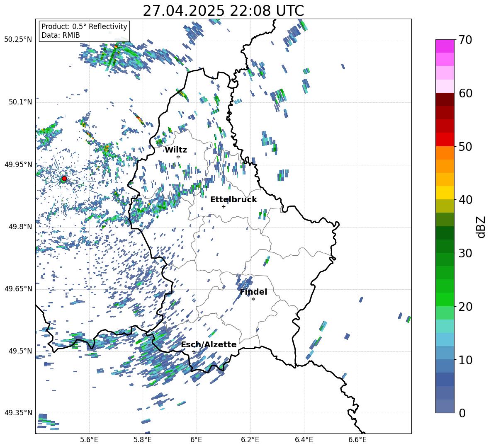The image size is (491, 448).
Task: Click the 6.2°E longitude label
Action: tap(250, 440)
